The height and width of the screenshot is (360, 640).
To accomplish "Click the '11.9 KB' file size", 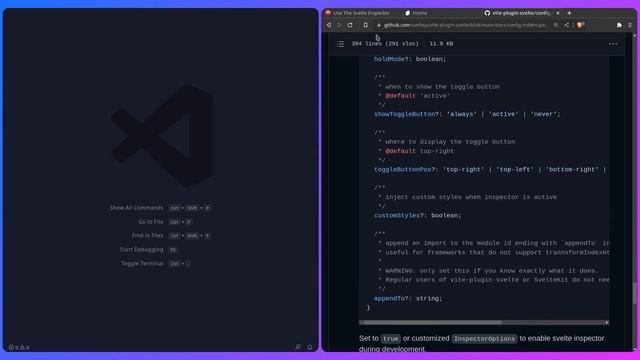I will pos(441,44).
